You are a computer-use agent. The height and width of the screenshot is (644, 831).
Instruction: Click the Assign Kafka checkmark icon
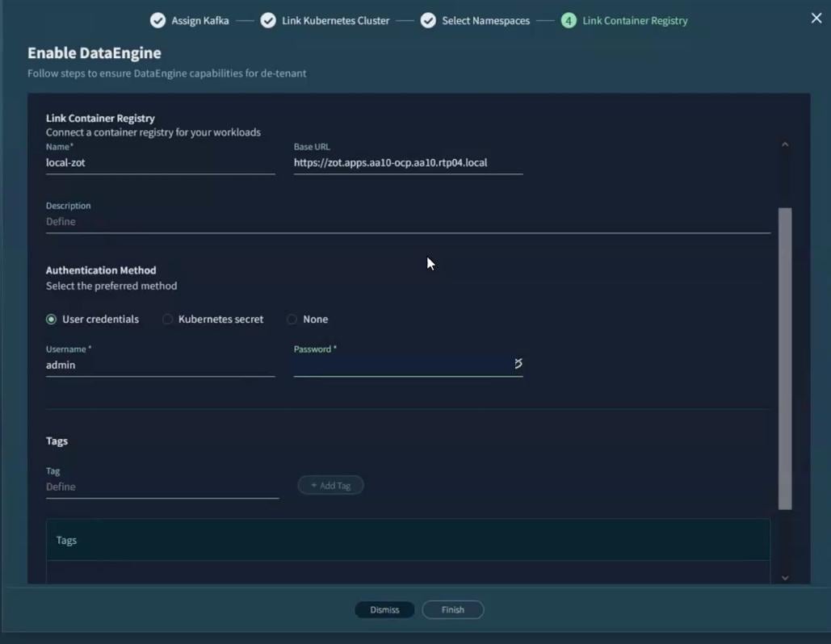point(157,21)
